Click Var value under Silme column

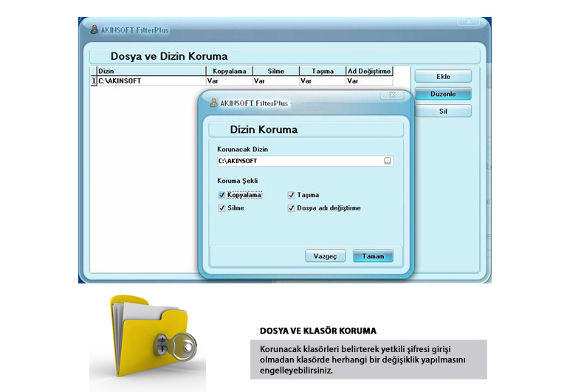(x=259, y=81)
